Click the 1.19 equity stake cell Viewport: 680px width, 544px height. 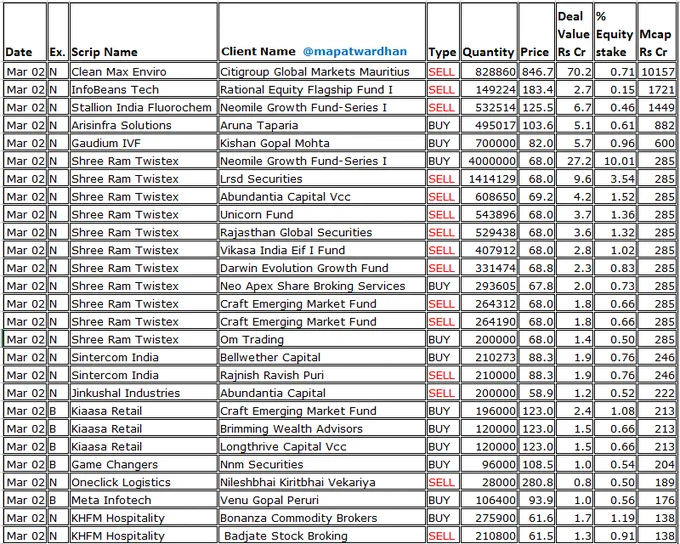click(615, 518)
